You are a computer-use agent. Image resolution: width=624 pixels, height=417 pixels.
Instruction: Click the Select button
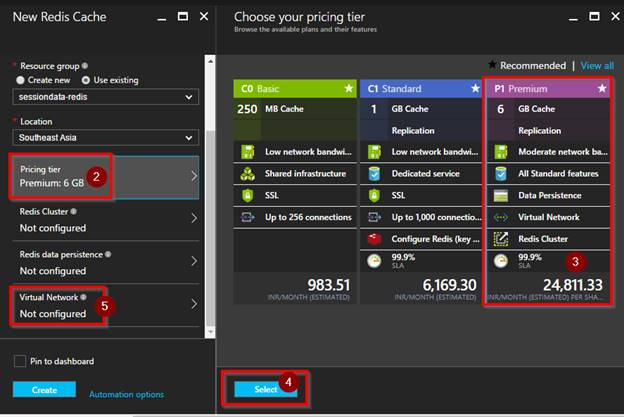coord(266,389)
